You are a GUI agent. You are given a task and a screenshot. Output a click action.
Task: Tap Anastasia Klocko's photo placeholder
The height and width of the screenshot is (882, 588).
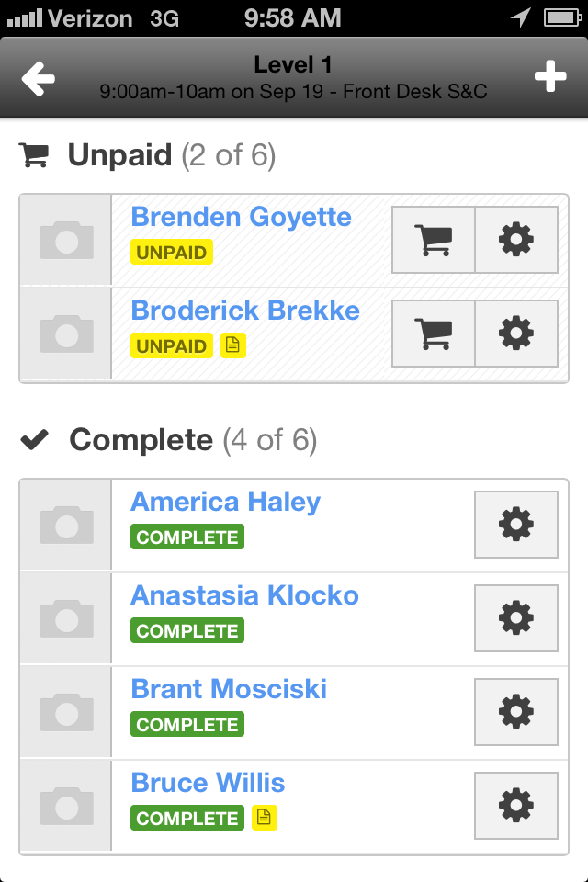click(66, 618)
